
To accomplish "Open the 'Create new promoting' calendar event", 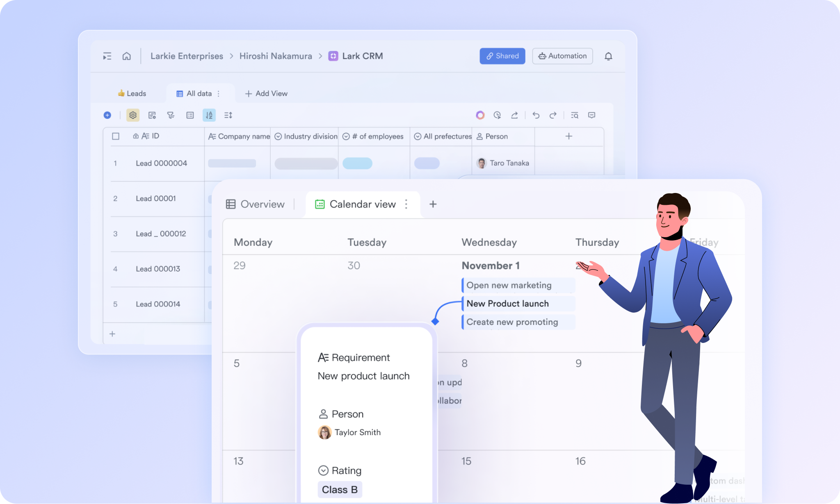I will (x=518, y=322).
